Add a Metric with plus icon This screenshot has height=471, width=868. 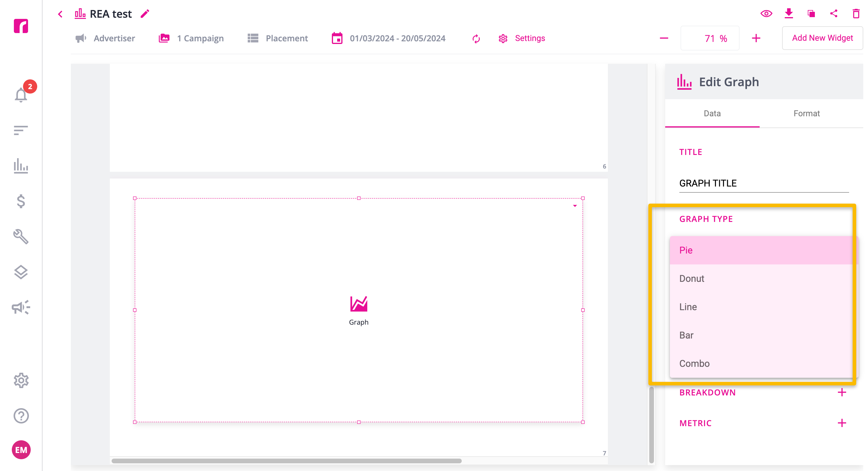842,423
